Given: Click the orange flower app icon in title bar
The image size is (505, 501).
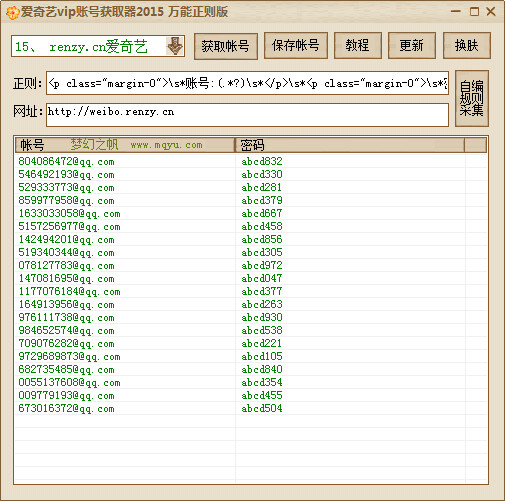Looking at the screenshot, I should click(12, 12).
